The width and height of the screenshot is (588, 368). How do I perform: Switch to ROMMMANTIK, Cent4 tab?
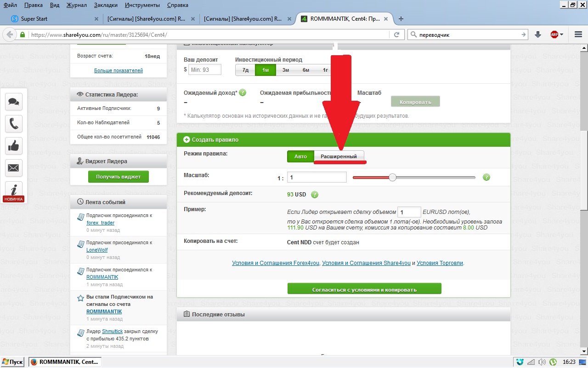(x=345, y=19)
